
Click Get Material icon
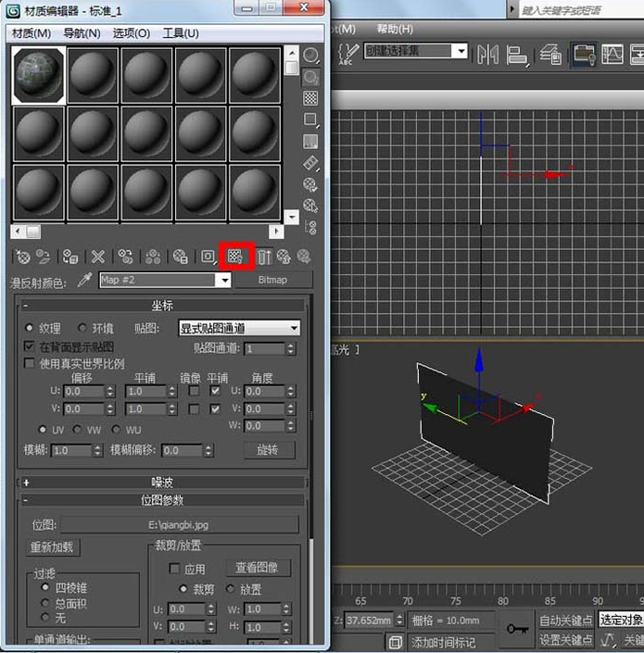tap(23, 257)
